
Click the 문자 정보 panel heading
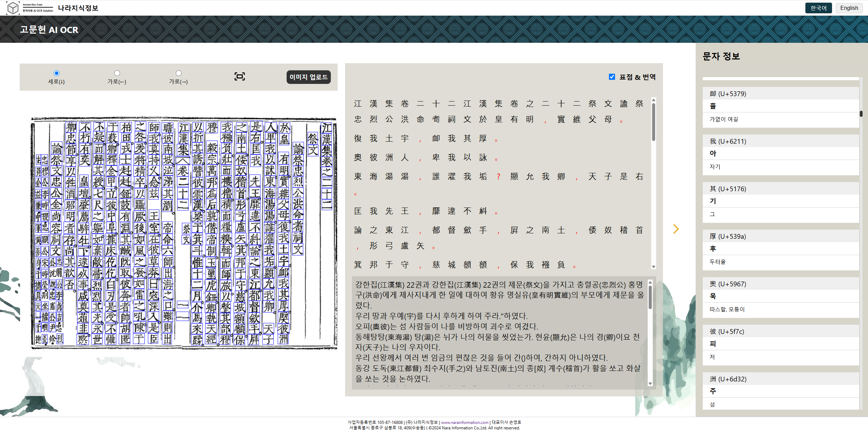tap(721, 56)
